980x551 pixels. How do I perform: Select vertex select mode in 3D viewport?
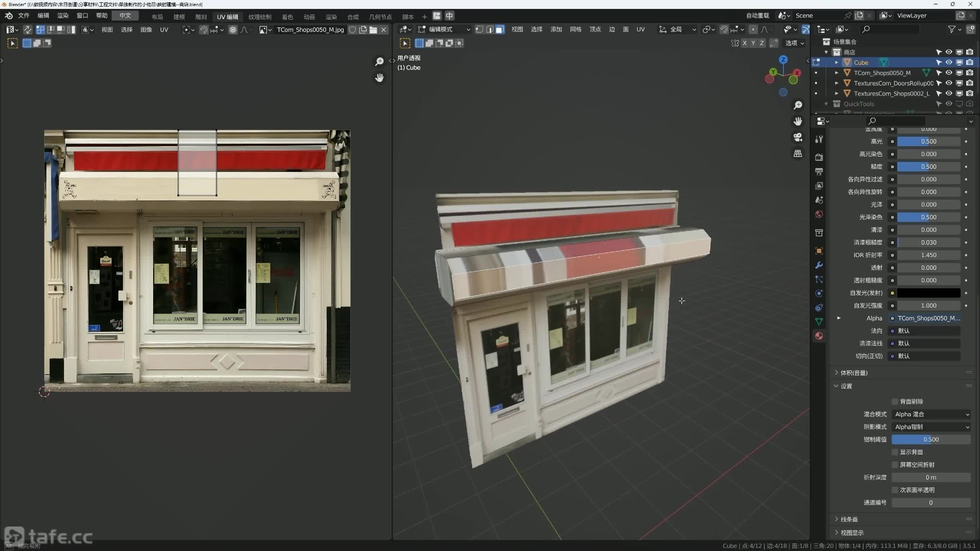coord(479,29)
